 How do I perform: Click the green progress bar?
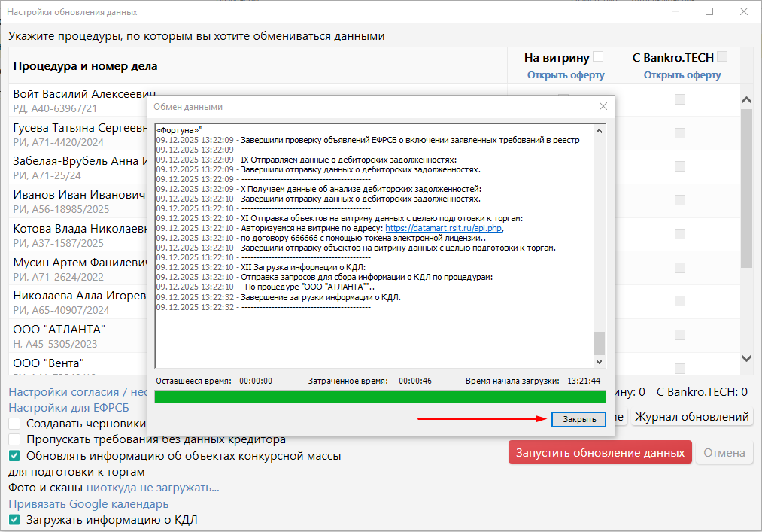click(379, 397)
